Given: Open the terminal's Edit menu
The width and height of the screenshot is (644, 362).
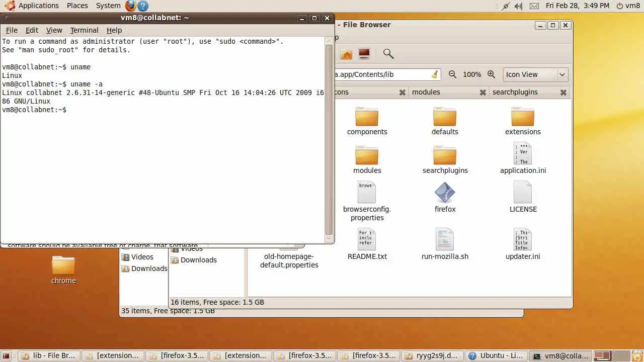Looking at the screenshot, I should pyautogui.click(x=32, y=30).
